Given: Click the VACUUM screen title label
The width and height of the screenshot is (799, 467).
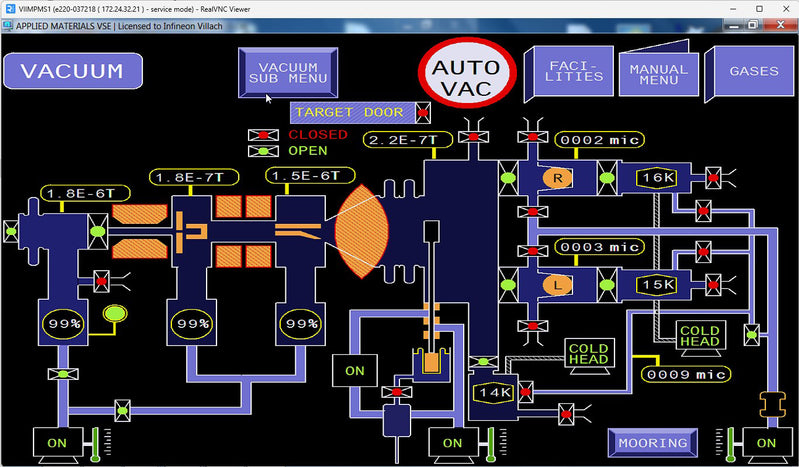Looking at the screenshot, I should click(x=73, y=71).
